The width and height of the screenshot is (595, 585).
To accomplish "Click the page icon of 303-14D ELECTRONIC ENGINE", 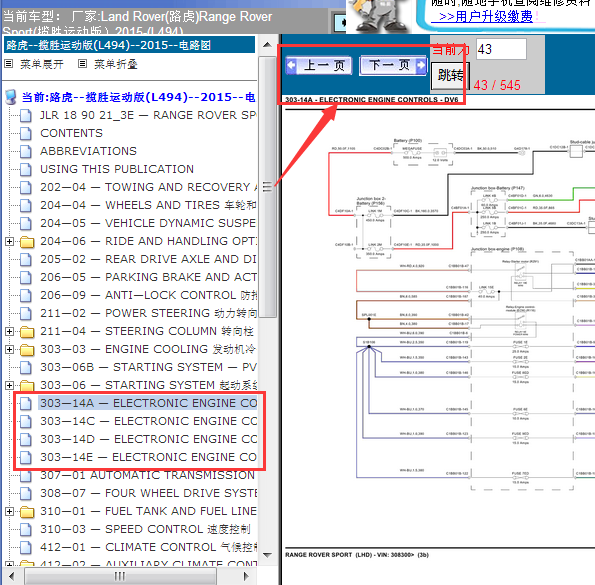I will pos(26,440).
